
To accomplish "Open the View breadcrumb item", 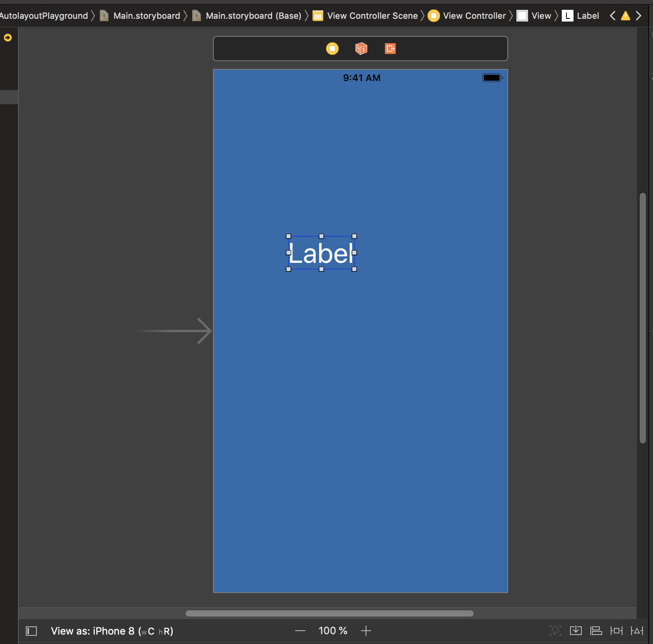I will pyautogui.click(x=541, y=16).
